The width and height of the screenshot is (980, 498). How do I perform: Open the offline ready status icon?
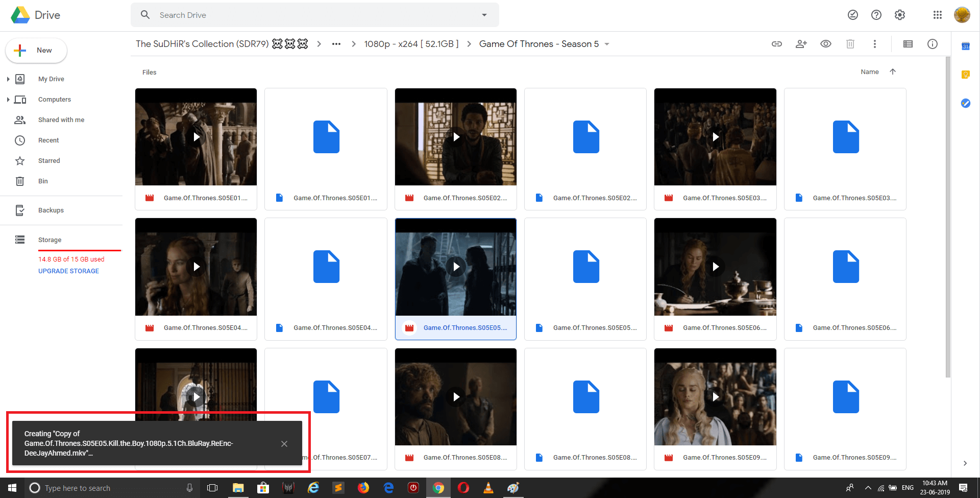[853, 15]
